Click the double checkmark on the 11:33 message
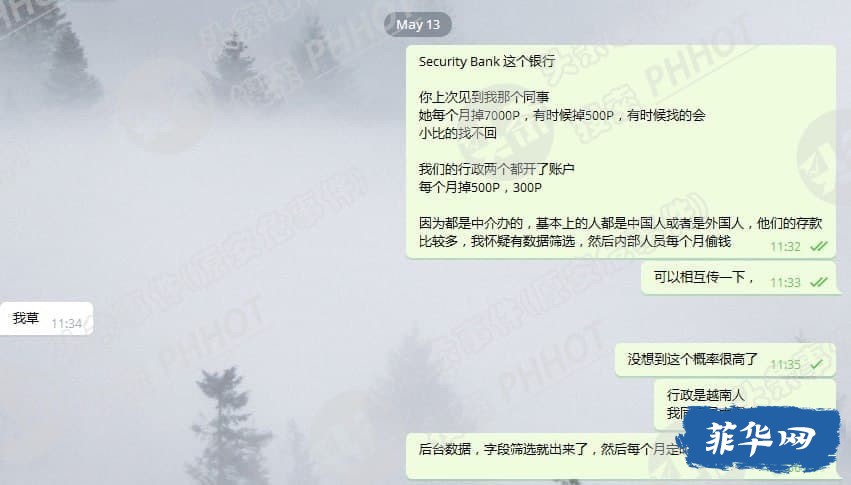The height and width of the screenshot is (485, 851). click(x=818, y=282)
